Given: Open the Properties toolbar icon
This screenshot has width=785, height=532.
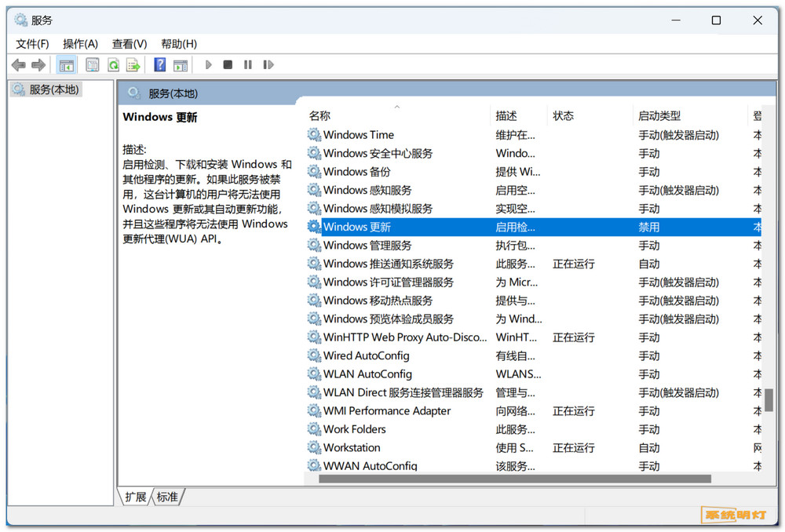Looking at the screenshot, I should tap(92, 64).
